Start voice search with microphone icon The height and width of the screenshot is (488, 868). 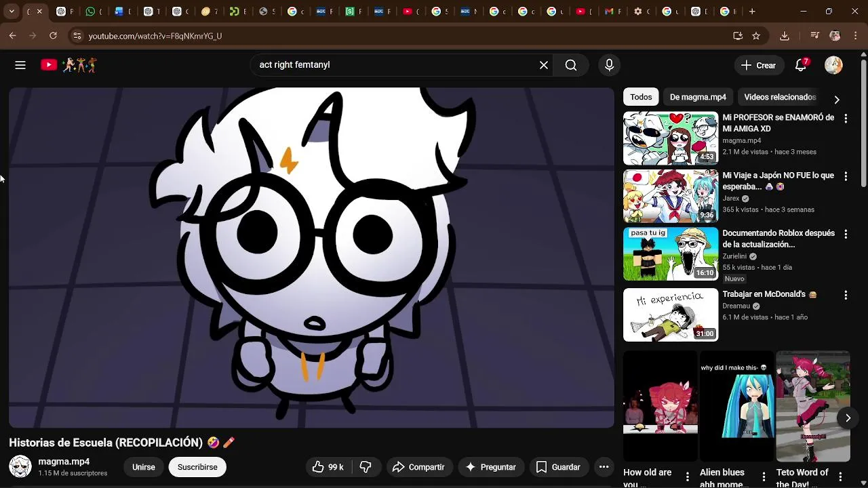pos(609,65)
